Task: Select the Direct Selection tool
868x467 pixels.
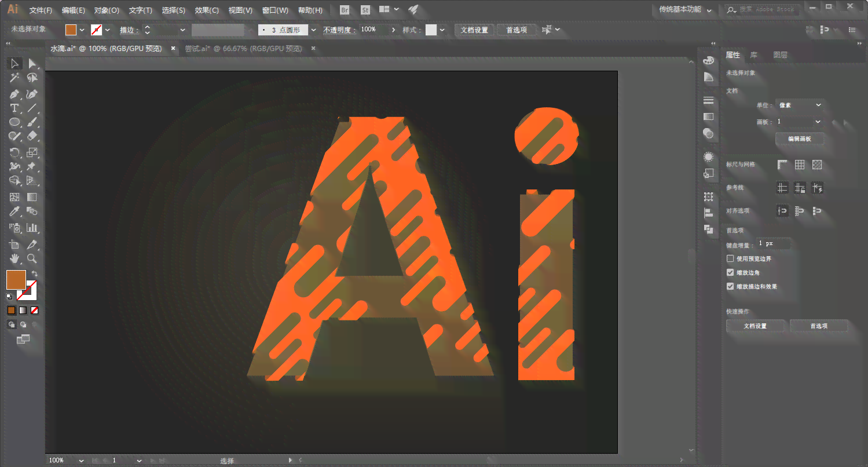Action: 32,64
